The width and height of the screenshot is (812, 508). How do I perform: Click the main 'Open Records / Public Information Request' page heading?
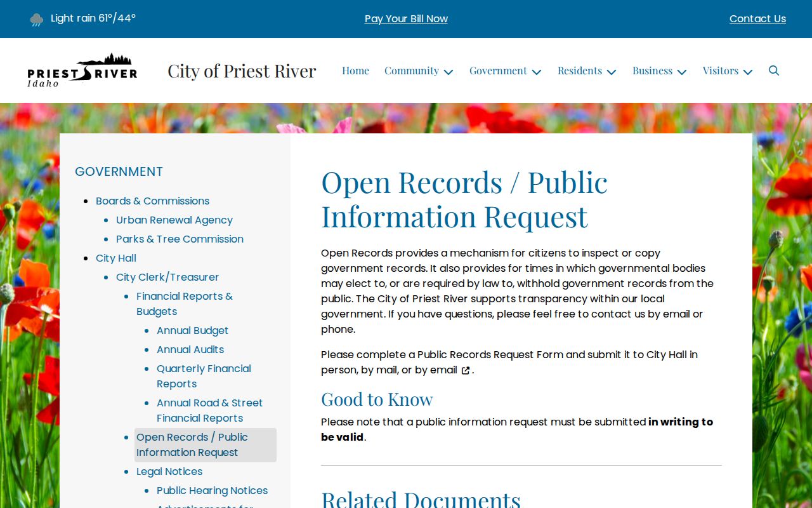[x=464, y=199]
